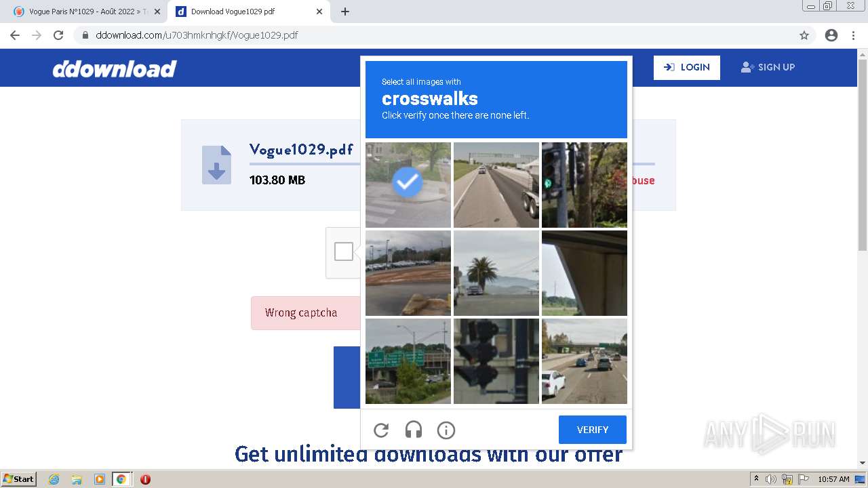Select the highway with truck image tile
This screenshot has width=868, height=488.
coord(496,184)
